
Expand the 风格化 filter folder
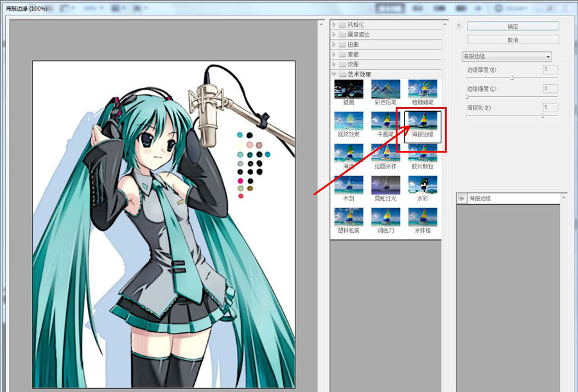[333, 24]
